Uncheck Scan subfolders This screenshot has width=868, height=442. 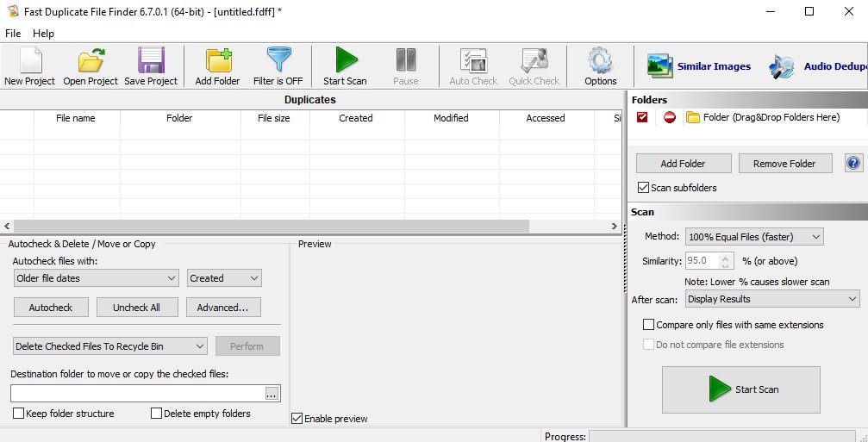pyautogui.click(x=643, y=188)
